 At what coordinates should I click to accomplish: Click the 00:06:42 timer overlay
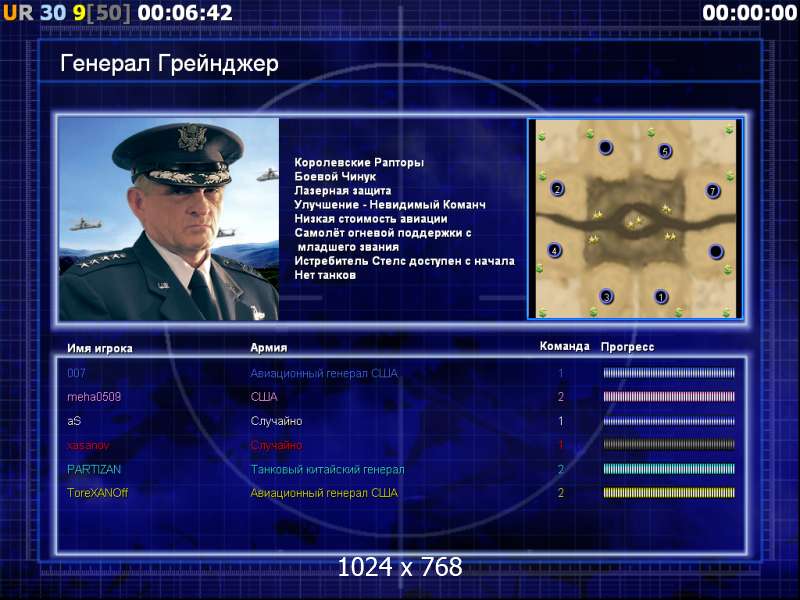coord(185,13)
